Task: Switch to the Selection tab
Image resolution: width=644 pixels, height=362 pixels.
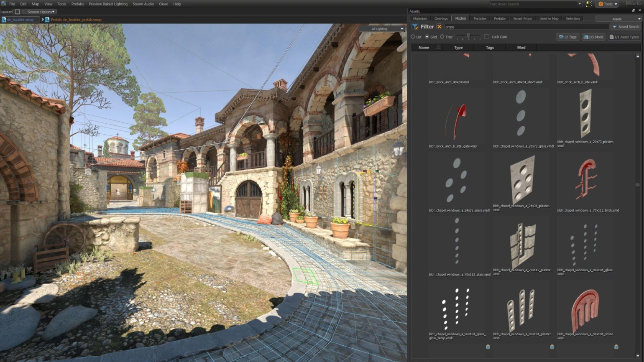Action: pyautogui.click(x=572, y=19)
